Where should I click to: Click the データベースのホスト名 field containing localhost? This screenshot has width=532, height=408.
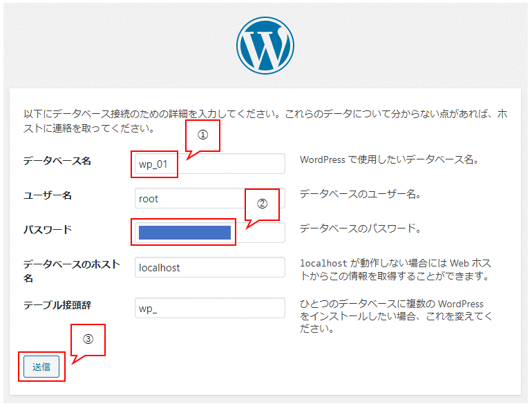coord(209,267)
